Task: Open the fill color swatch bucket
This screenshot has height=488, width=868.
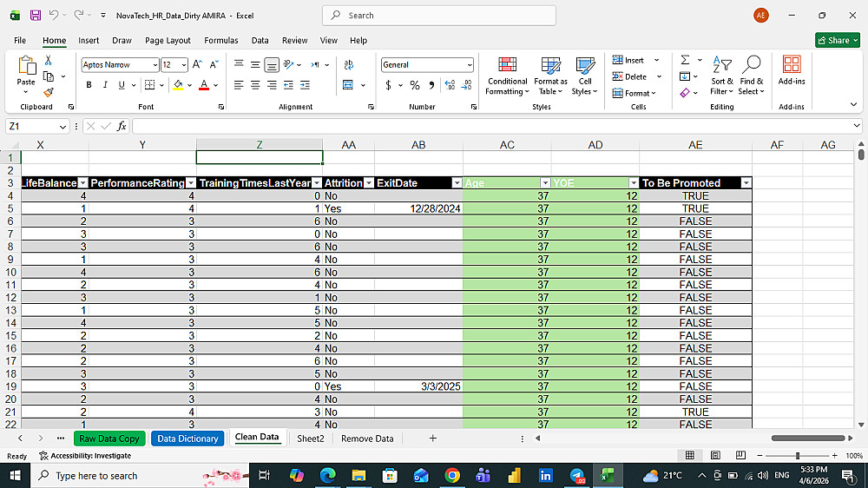Action: coord(178,85)
